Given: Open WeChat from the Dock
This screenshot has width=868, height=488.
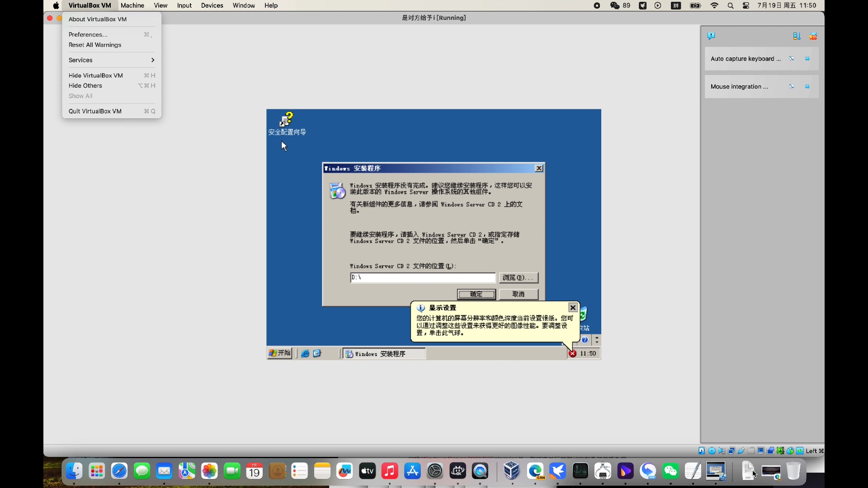Looking at the screenshot, I should [x=670, y=471].
